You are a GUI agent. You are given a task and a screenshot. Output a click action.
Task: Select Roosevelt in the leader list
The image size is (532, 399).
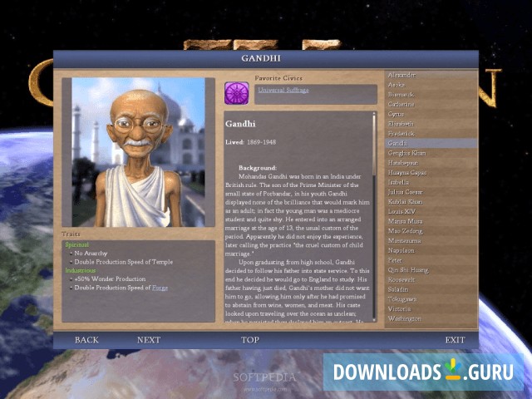431,280
